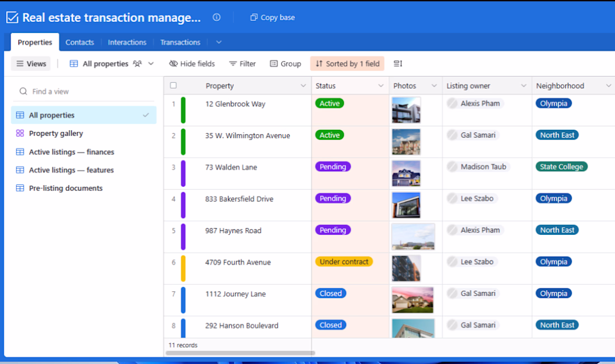The image size is (615, 364).
Task: Switch to the Interactions tab
Action: point(127,42)
